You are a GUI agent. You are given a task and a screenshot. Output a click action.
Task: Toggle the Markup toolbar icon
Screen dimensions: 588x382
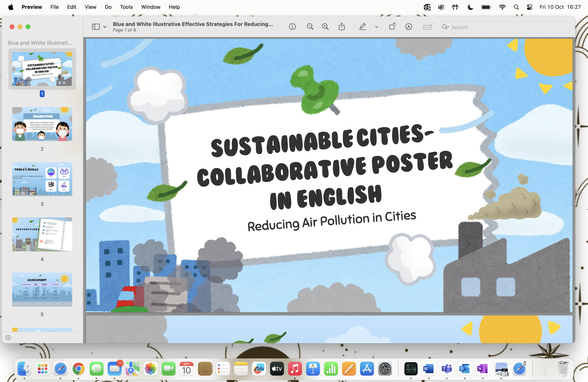pyautogui.click(x=409, y=27)
